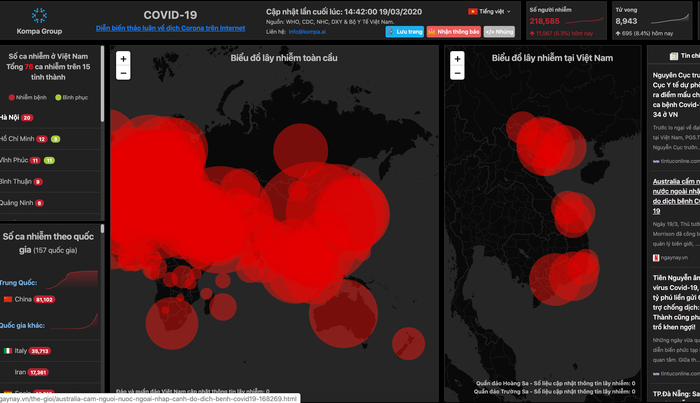Zoom out on the Vietnam infection map
Viewport: 700px width, 403px height.
click(457, 73)
